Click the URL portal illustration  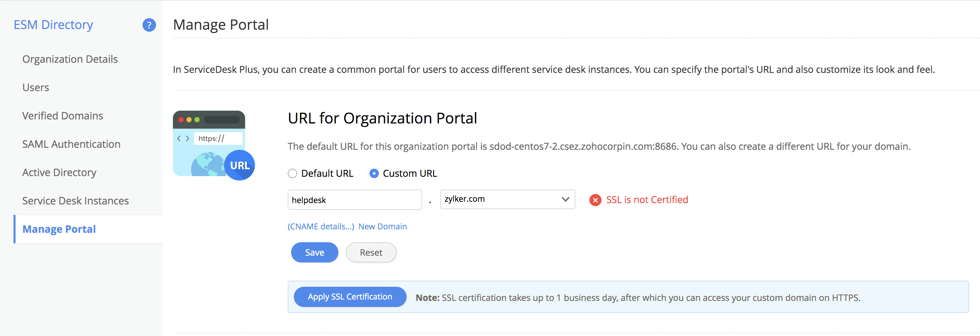213,145
